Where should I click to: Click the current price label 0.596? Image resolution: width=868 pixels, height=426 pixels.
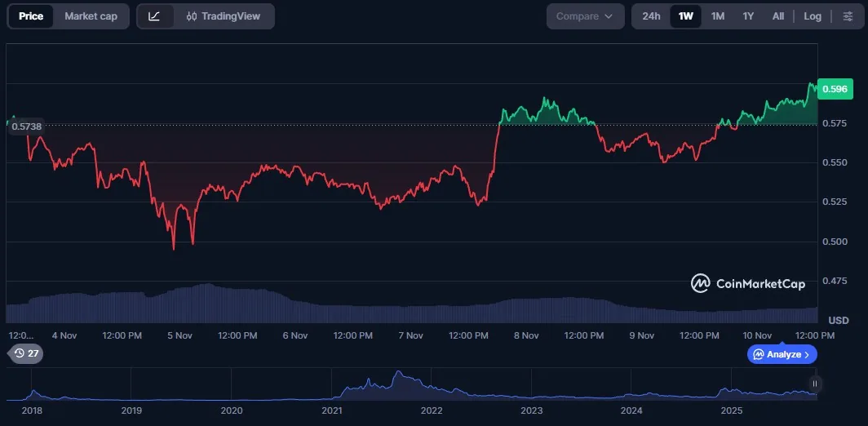click(835, 89)
